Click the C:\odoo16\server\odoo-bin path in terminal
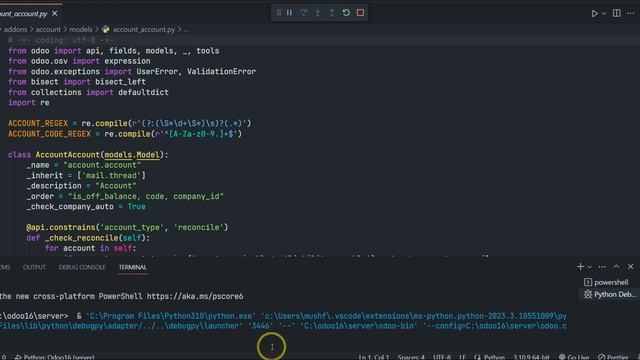 (x=357, y=326)
